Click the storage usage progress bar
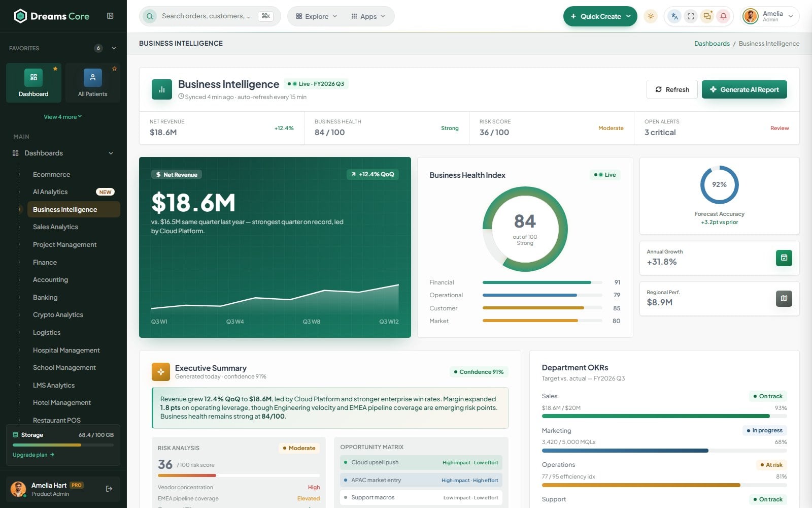The height and width of the screenshot is (508, 812). [x=63, y=445]
